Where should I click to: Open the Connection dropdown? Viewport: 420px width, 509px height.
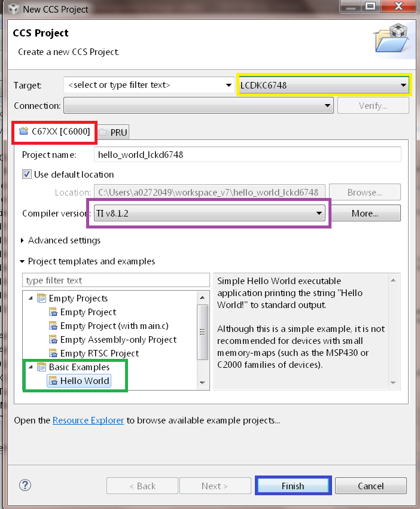click(198, 106)
